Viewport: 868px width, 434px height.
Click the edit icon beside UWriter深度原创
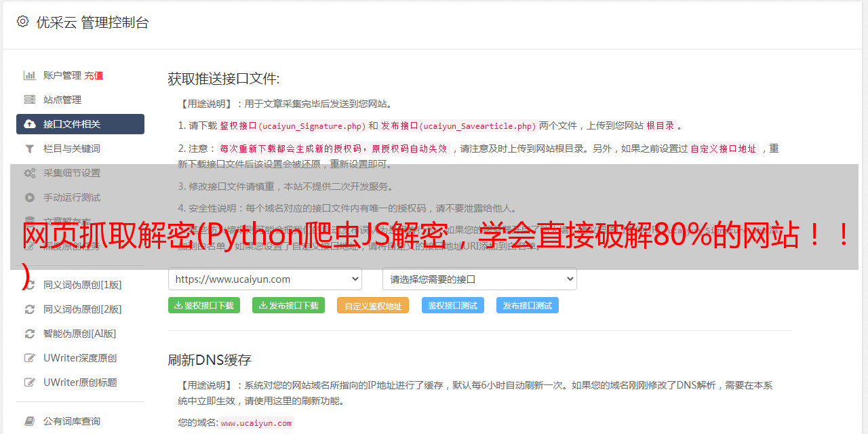click(30, 358)
